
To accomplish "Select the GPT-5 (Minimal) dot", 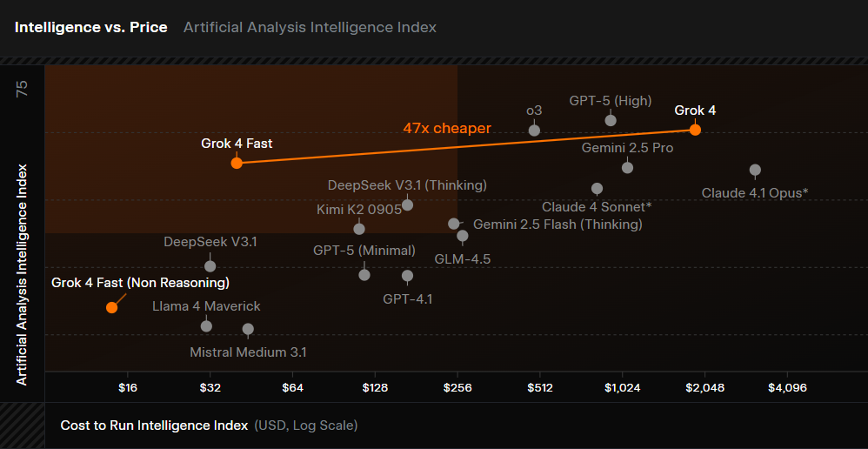I will tap(364, 275).
